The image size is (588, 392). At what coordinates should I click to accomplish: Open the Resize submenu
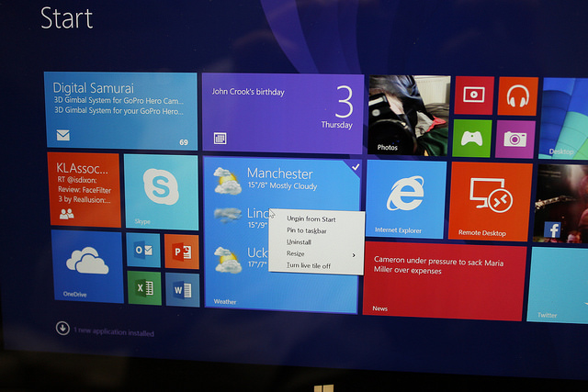317,253
